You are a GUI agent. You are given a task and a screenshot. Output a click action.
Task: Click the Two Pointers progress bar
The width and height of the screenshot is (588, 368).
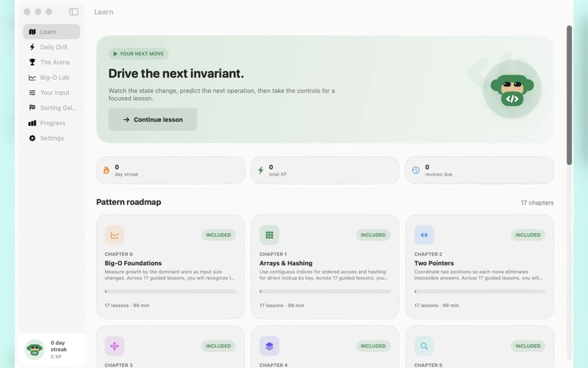pos(480,291)
